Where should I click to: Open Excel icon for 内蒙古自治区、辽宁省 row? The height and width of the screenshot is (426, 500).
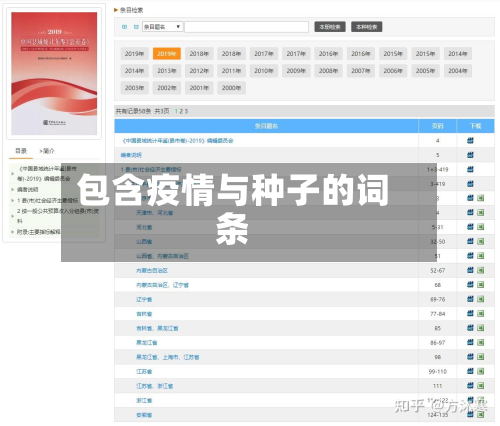pyautogui.click(x=480, y=285)
